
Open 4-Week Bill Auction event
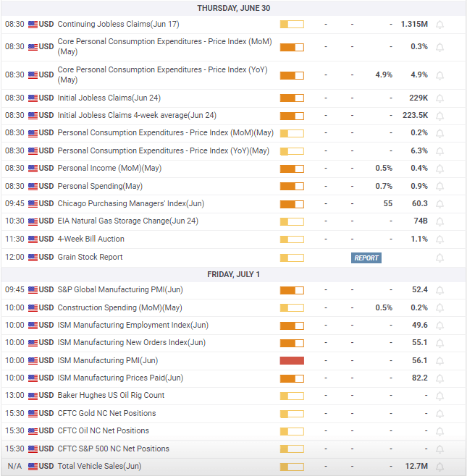pos(91,239)
